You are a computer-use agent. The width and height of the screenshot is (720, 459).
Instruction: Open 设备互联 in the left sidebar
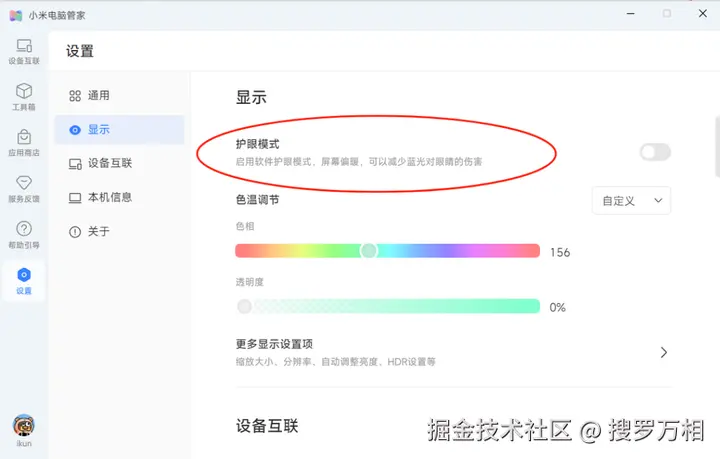tap(24, 51)
